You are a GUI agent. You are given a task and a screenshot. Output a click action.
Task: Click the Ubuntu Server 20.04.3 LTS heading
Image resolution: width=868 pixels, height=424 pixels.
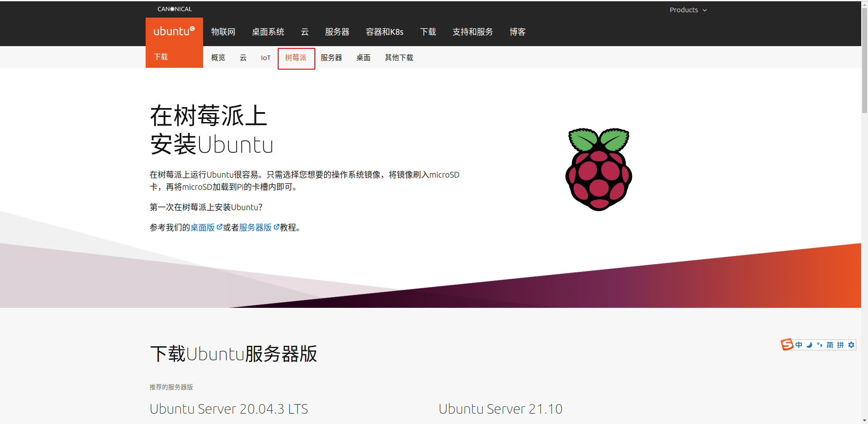coord(229,409)
